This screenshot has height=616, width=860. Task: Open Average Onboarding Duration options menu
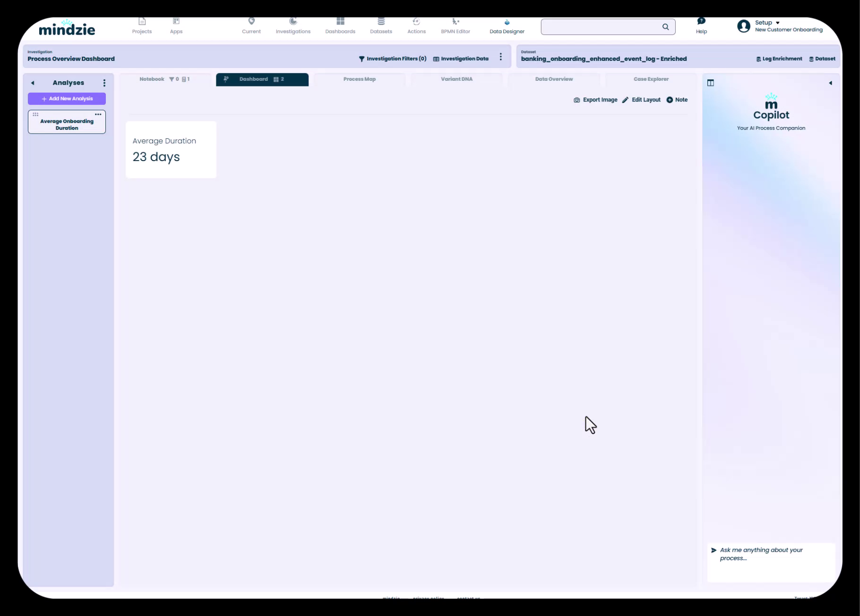click(x=98, y=114)
